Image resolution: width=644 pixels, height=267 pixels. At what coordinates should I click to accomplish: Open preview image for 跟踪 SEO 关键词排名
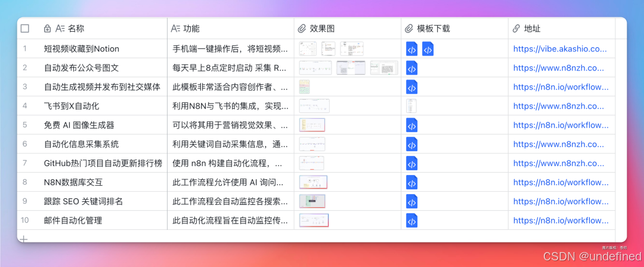click(x=312, y=201)
